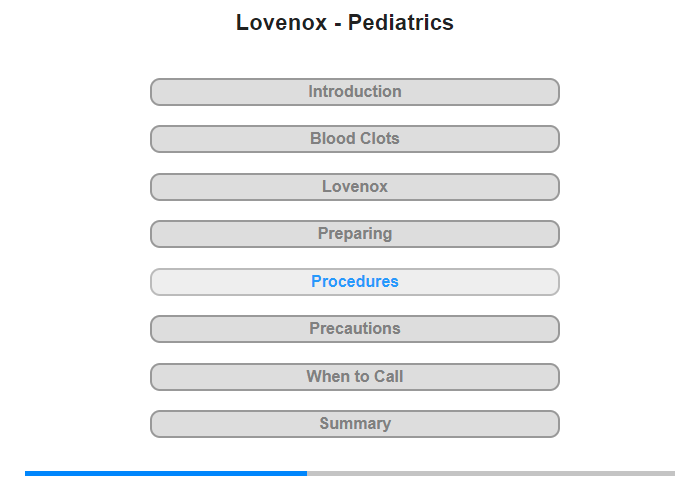Viewport: 700px width, 480px height.
Task: View the Summary section
Action: pyautogui.click(x=354, y=424)
